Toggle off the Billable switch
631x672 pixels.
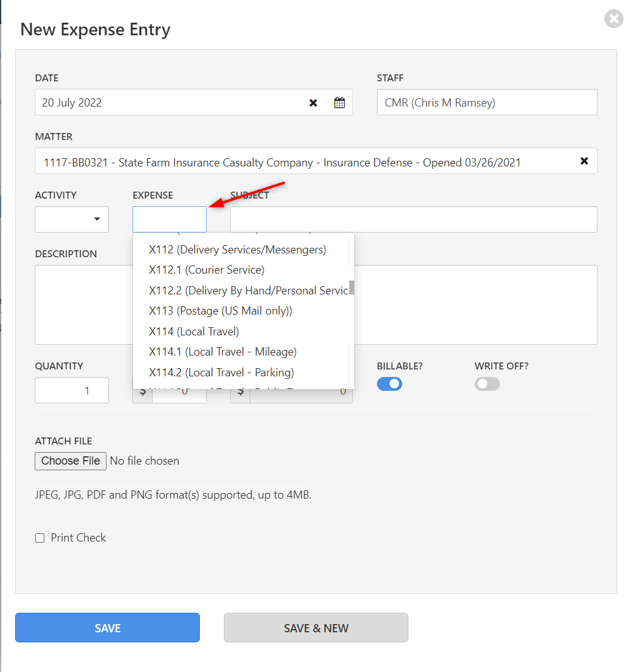(389, 383)
